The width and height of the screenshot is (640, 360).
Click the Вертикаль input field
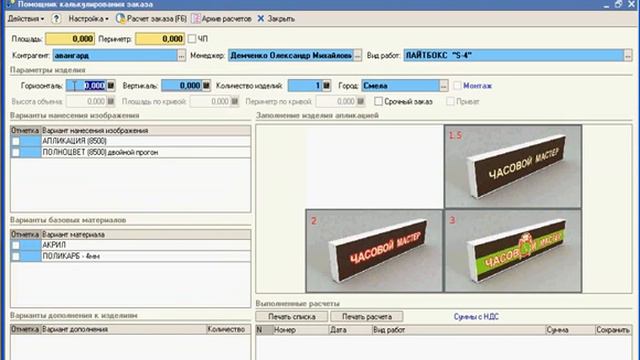tap(182, 86)
